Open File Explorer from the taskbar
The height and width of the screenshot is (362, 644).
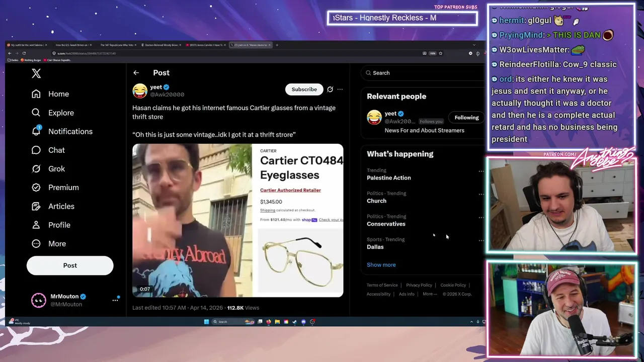coord(277,322)
